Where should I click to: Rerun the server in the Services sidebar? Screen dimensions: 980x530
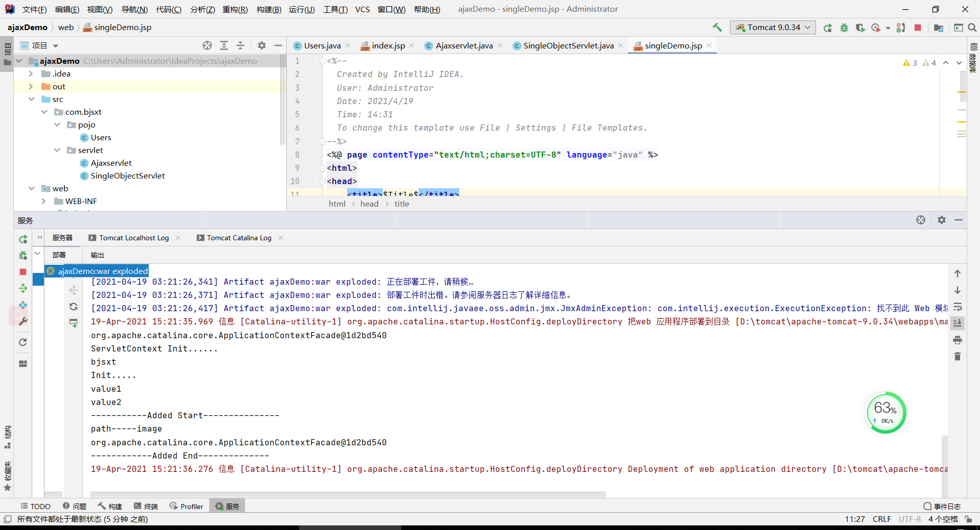coord(23,239)
